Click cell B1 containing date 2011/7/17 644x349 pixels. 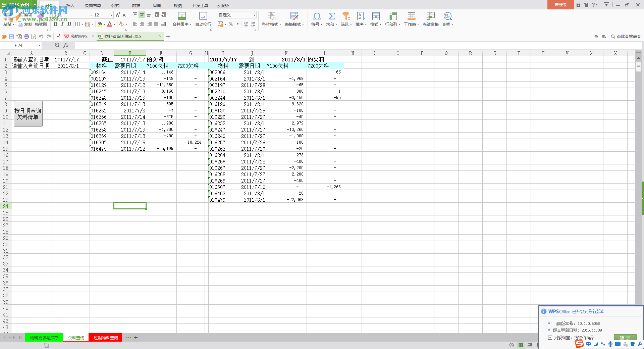[x=66, y=59]
